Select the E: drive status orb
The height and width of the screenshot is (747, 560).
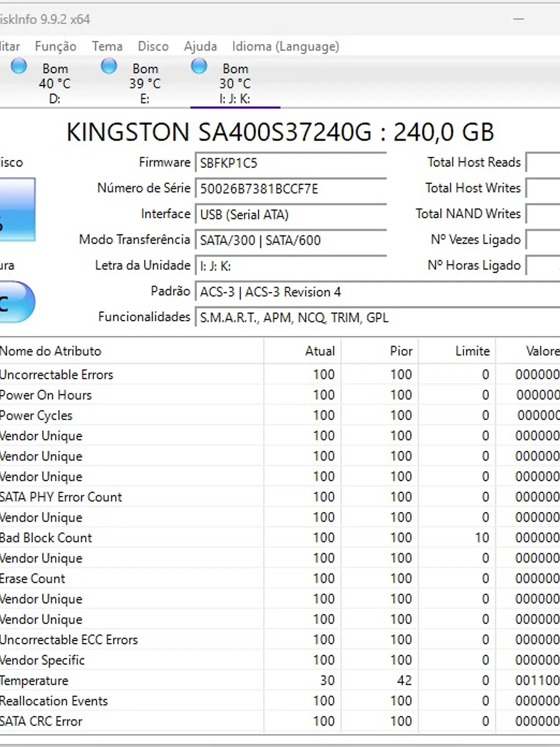coord(109,66)
